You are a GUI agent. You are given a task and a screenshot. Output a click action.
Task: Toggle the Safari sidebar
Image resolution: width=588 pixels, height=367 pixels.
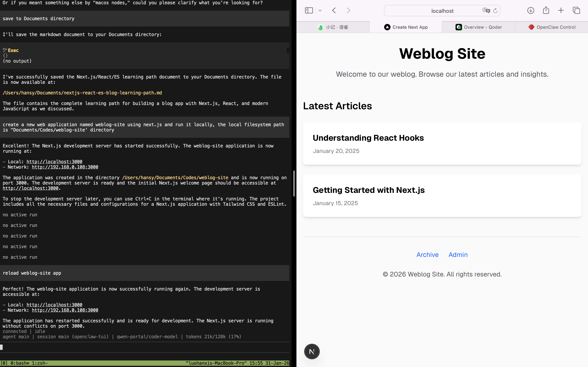point(308,10)
